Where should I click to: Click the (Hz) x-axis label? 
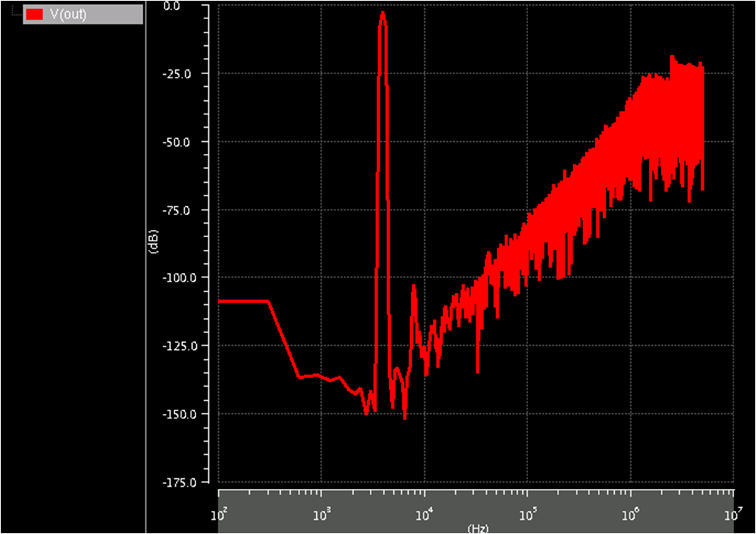[478, 528]
